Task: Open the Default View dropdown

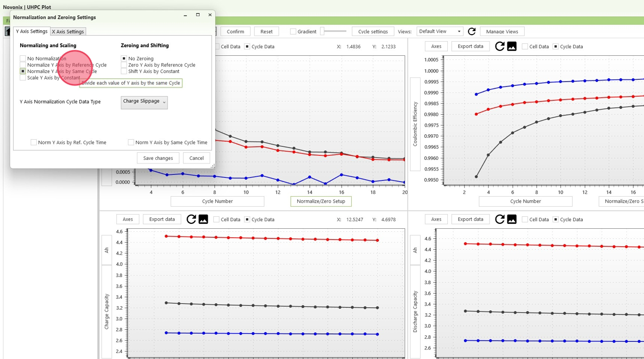Action: 440,31
